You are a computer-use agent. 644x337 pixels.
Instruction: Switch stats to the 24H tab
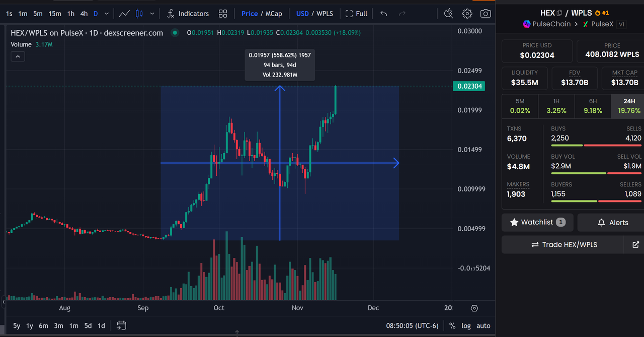pyautogui.click(x=628, y=106)
